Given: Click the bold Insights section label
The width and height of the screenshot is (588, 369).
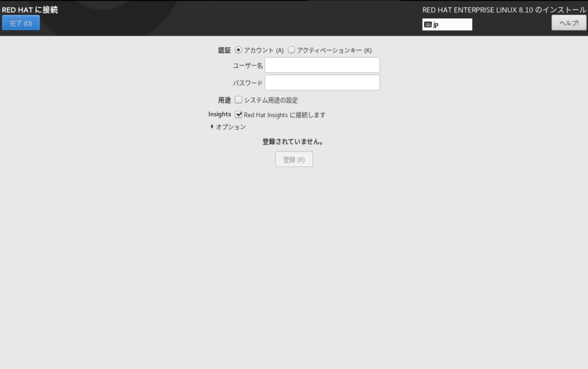Looking at the screenshot, I should pos(219,114).
